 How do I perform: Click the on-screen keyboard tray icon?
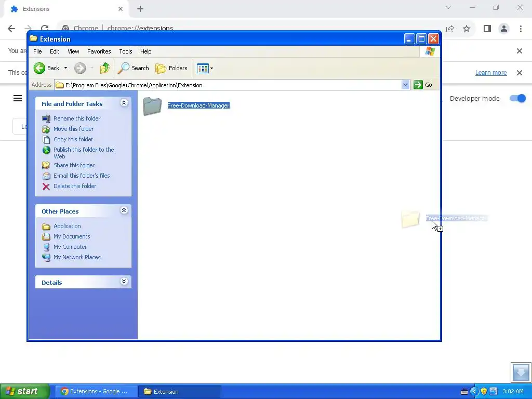(x=464, y=392)
